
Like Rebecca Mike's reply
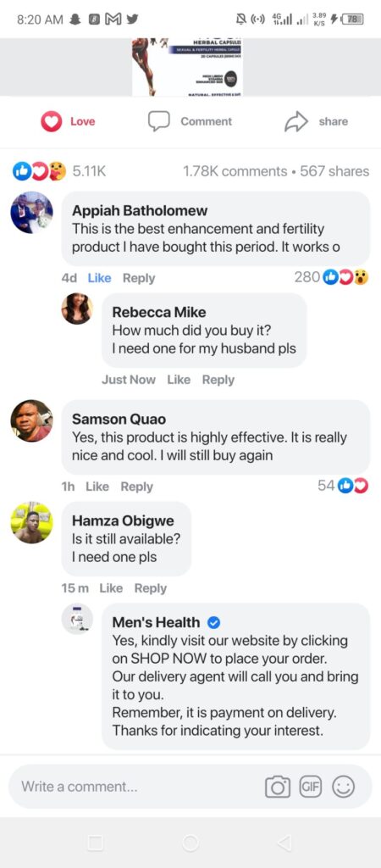[179, 380]
